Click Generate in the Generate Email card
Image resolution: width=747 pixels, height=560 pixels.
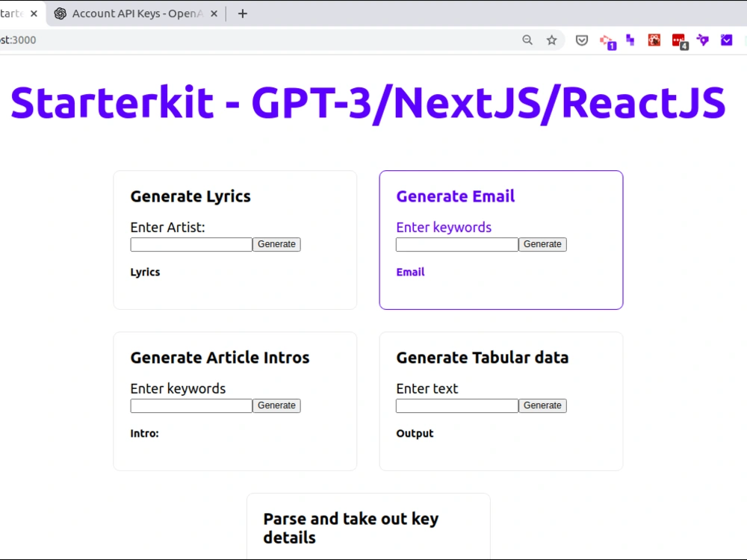pos(542,243)
